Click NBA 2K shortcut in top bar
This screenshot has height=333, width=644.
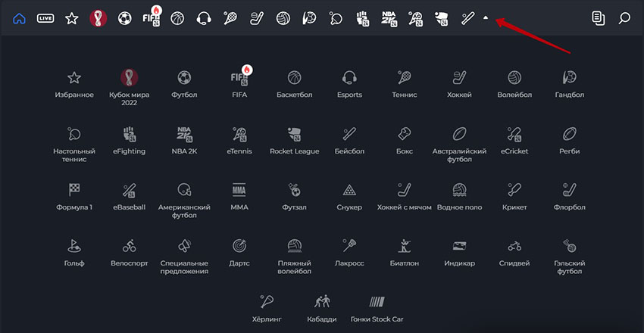click(x=389, y=19)
